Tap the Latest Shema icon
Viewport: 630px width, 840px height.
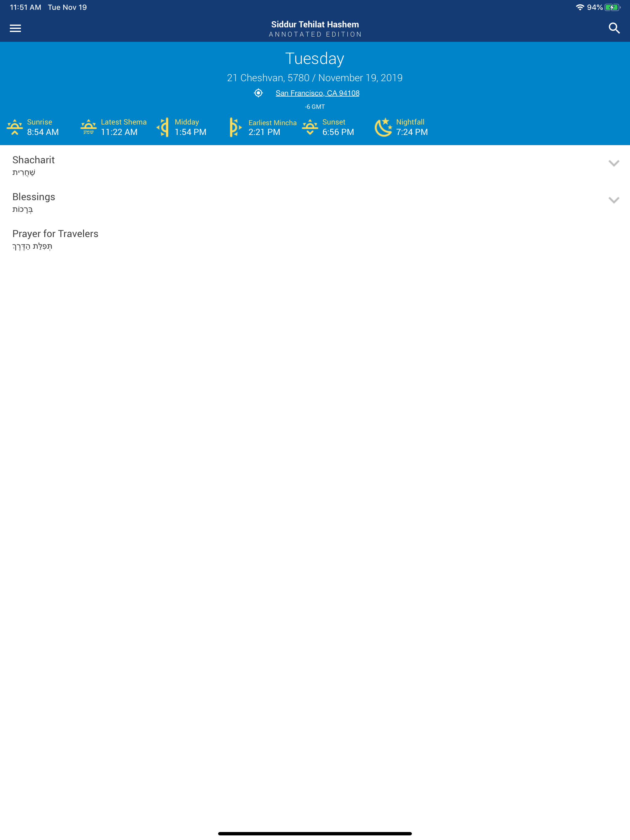(x=89, y=127)
